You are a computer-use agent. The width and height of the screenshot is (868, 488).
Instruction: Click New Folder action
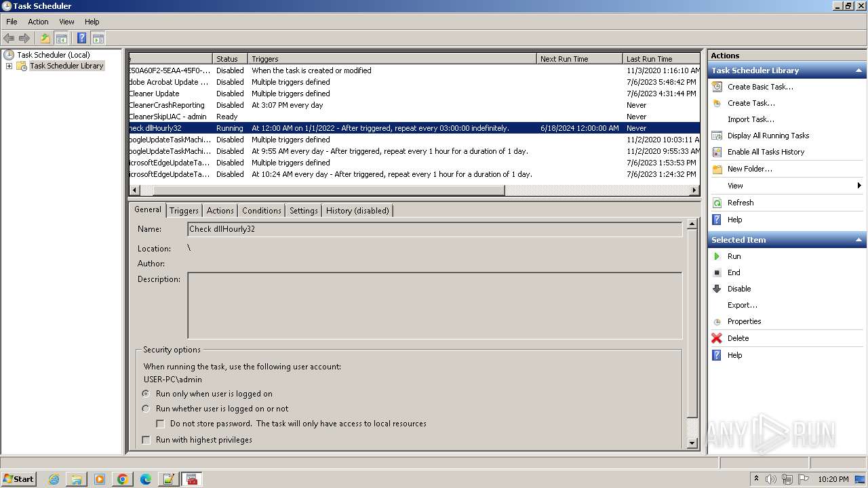point(749,169)
